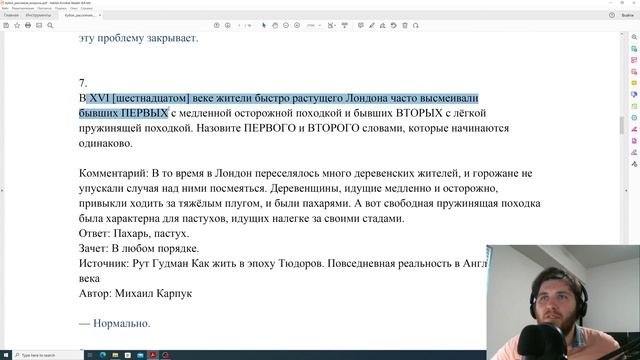
Task: Open Microsoft Edge from taskbar
Action: tap(103, 355)
